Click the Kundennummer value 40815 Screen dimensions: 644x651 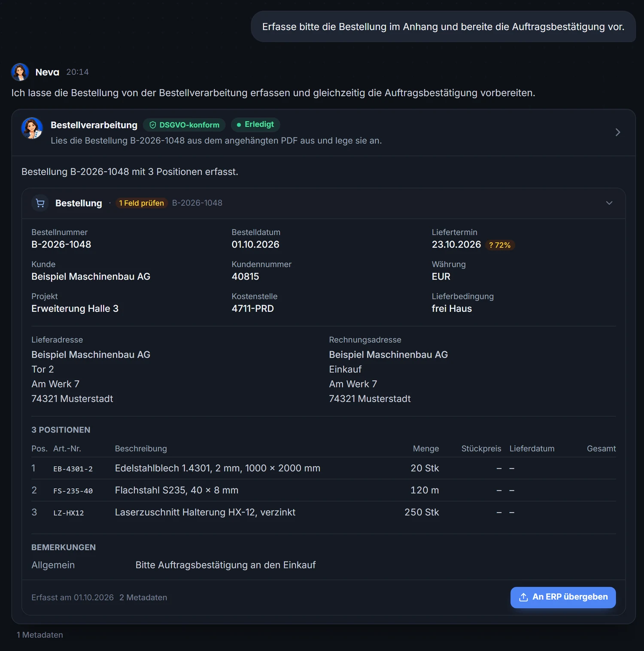pyautogui.click(x=245, y=277)
